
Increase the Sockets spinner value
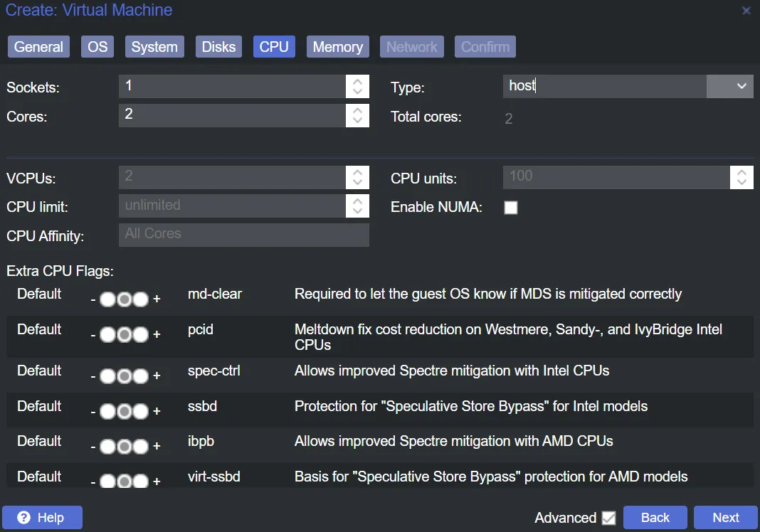(x=357, y=81)
